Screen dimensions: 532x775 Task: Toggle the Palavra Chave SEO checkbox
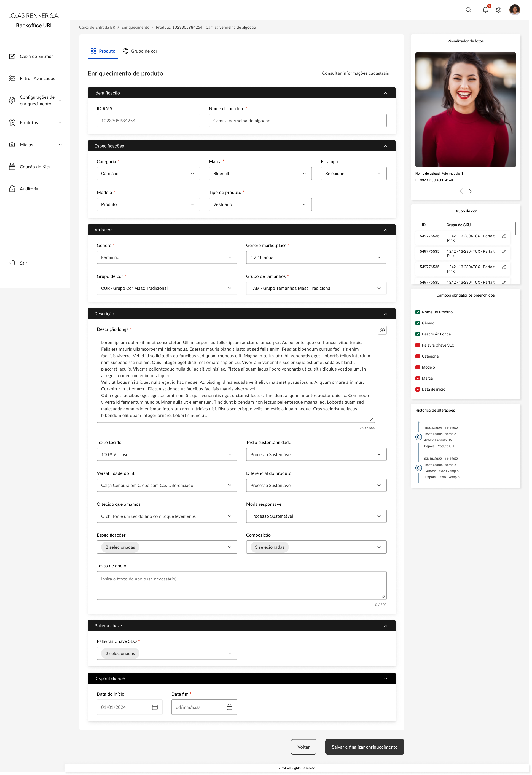(x=417, y=345)
